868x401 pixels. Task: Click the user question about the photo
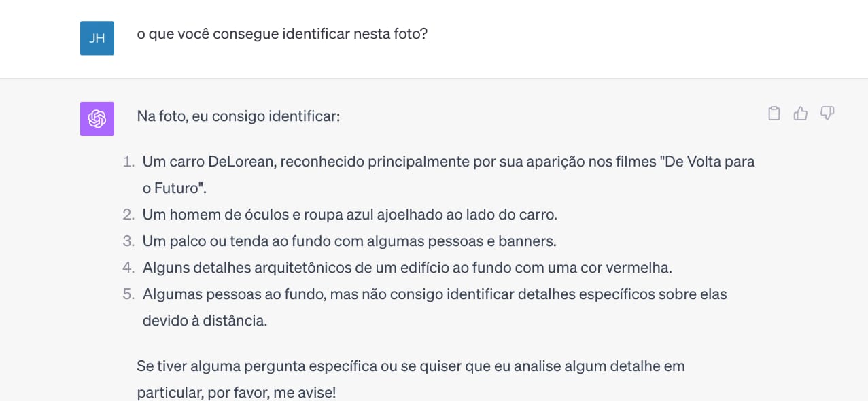click(x=282, y=33)
